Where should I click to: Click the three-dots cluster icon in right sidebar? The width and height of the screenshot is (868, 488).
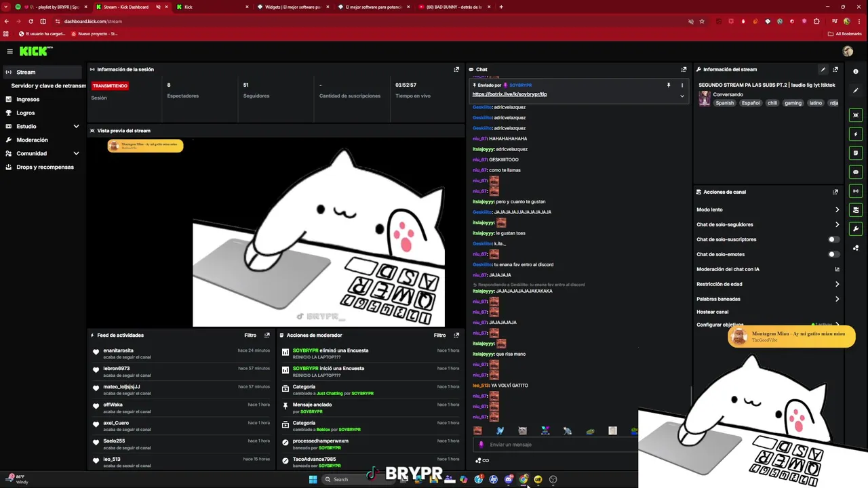point(856,248)
